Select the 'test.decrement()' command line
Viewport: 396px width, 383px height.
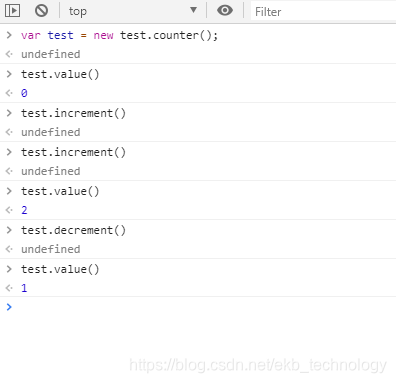click(73, 230)
